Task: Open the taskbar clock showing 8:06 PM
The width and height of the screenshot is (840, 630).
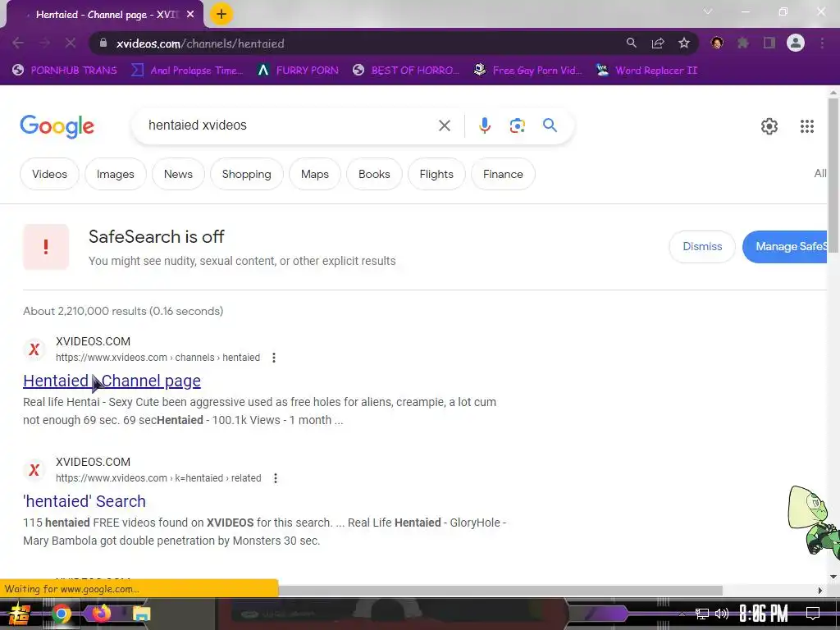Action: pyautogui.click(x=764, y=614)
